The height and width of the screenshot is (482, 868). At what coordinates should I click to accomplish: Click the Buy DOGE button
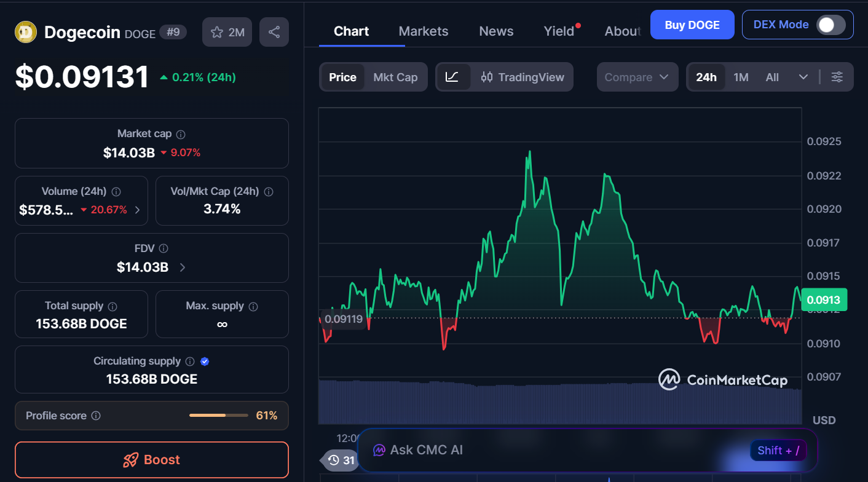click(x=692, y=25)
